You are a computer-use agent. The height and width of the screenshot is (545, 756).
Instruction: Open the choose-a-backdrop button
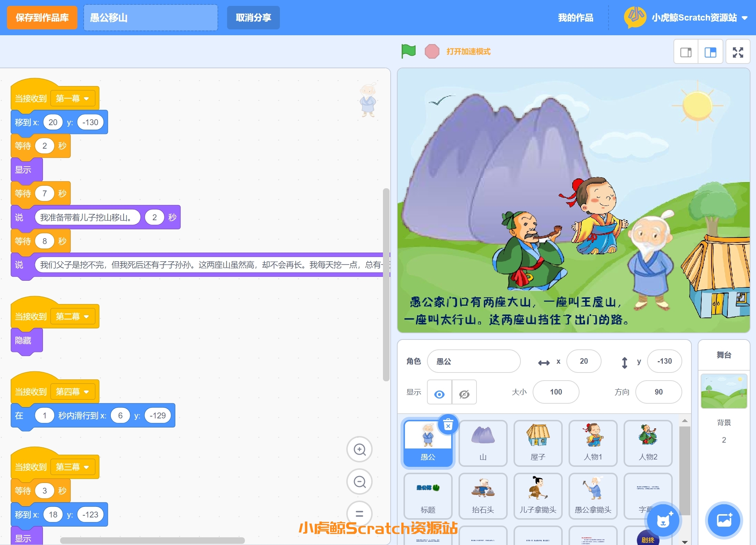[724, 520]
